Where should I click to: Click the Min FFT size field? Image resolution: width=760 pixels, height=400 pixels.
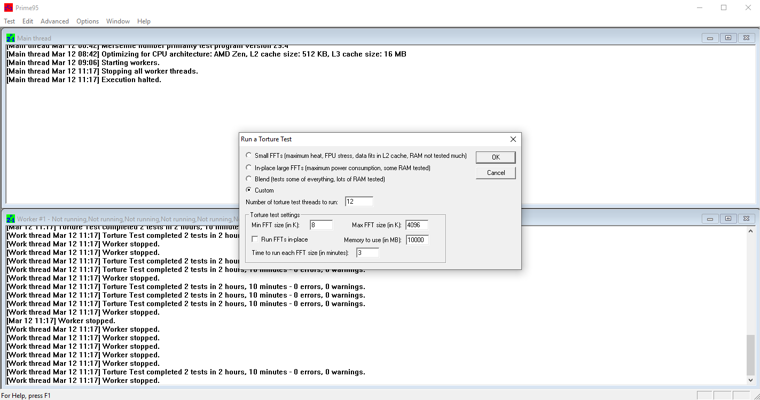click(321, 225)
